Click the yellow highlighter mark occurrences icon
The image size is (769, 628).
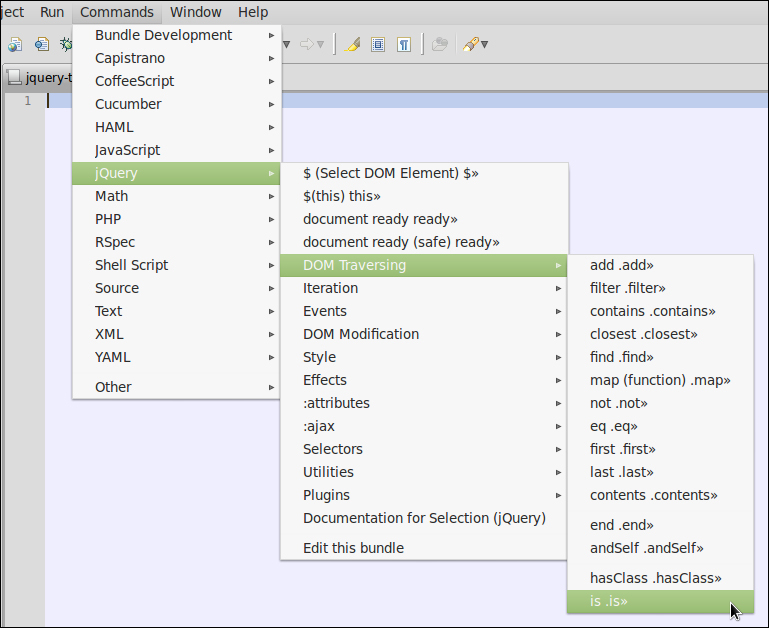click(x=352, y=45)
